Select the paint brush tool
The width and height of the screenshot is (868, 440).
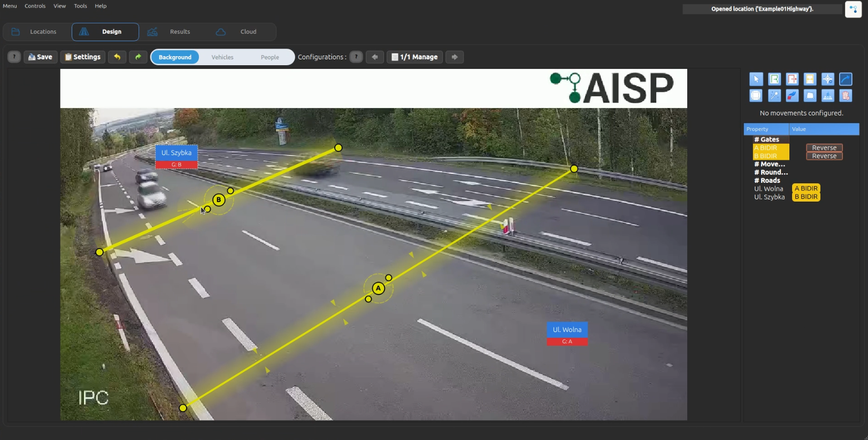pyautogui.click(x=792, y=96)
